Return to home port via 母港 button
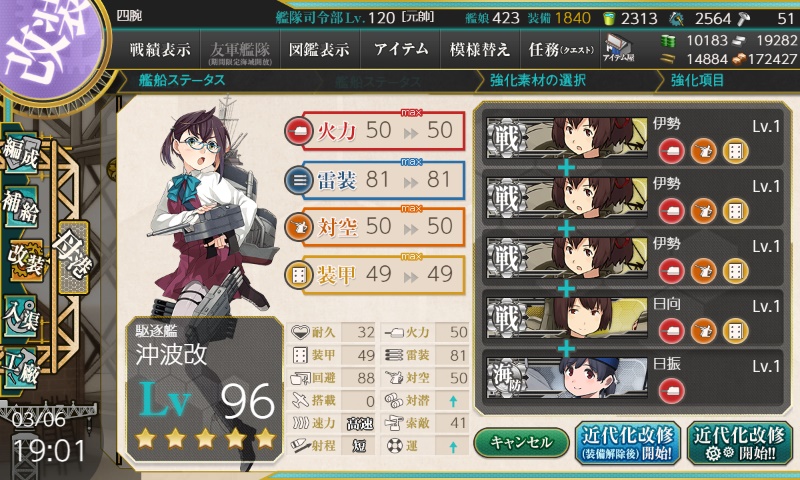The image size is (800, 480). click(74, 257)
